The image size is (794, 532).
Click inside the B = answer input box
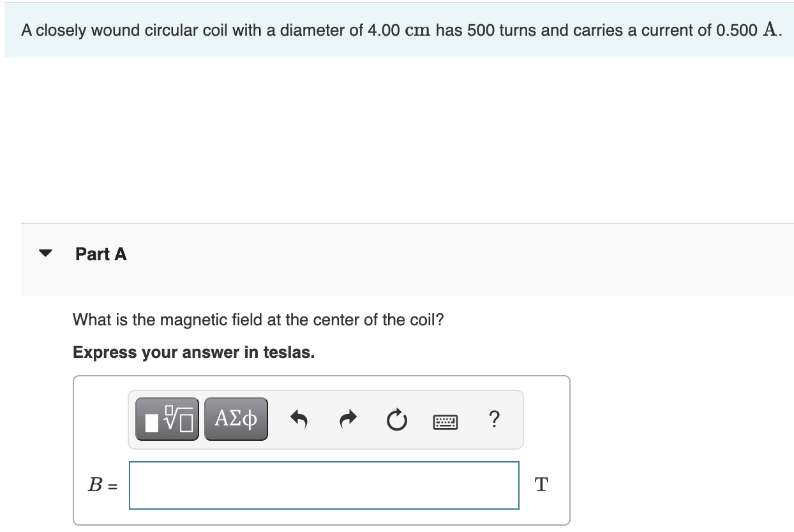tap(324, 485)
